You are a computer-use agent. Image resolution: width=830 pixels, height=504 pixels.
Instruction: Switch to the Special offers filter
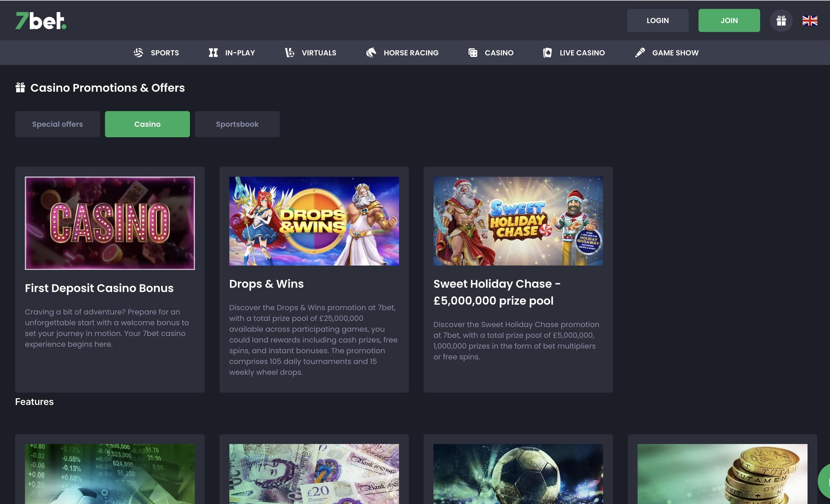(57, 124)
